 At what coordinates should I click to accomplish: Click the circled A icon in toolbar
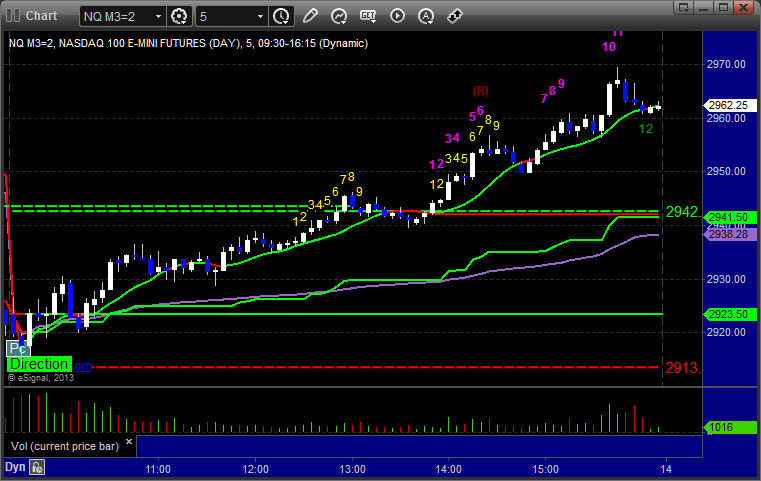[426, 16]
